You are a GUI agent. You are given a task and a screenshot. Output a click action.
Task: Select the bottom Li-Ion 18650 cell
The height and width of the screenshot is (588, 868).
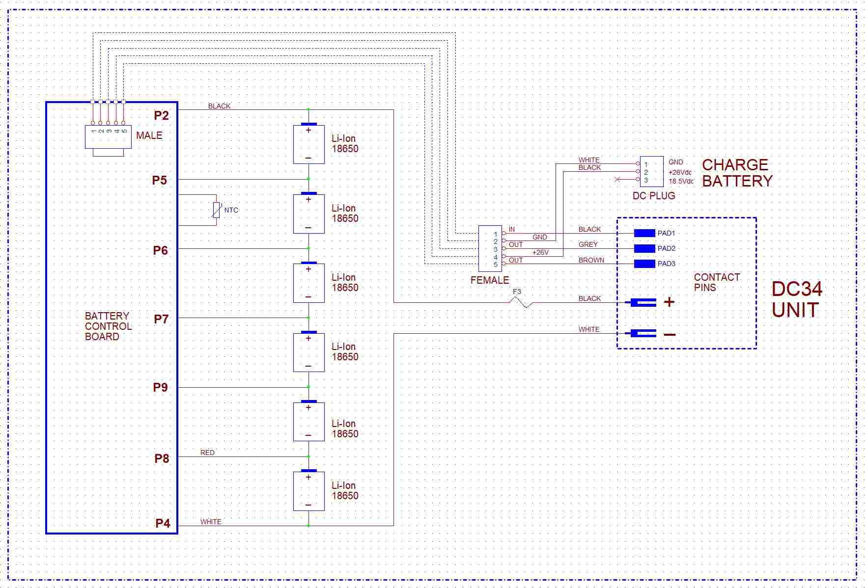click(308, 491)
